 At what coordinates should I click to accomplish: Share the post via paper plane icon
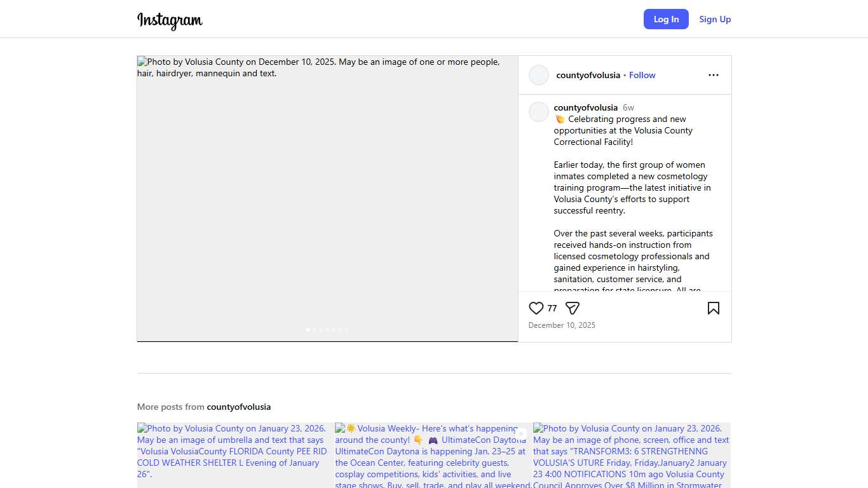coord(573,308)
